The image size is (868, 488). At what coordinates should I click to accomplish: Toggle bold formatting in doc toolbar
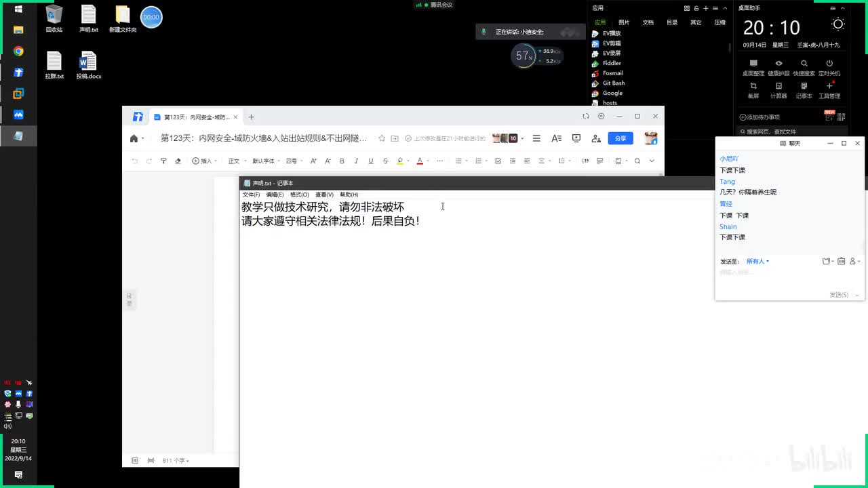[342, 161]
